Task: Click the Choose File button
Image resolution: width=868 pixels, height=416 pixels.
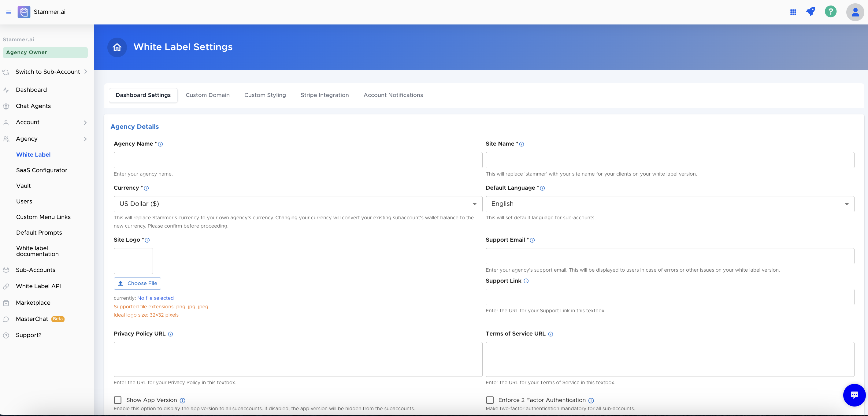Action: tap(137, 283)
